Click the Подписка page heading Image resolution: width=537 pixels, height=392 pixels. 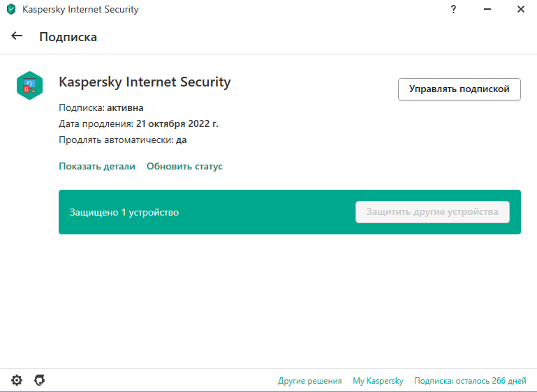click(68, 37)
